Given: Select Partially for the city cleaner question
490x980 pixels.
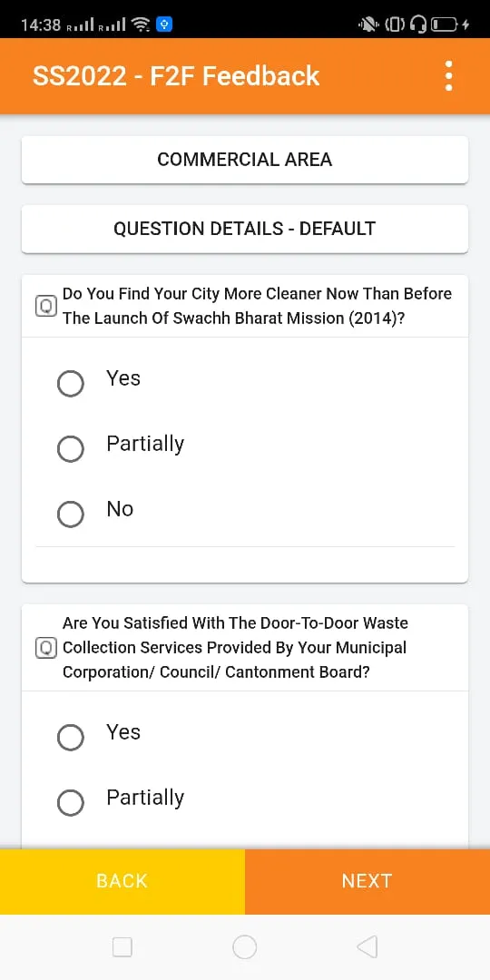Looking at the screenshot, I should (x=71, y=449).
